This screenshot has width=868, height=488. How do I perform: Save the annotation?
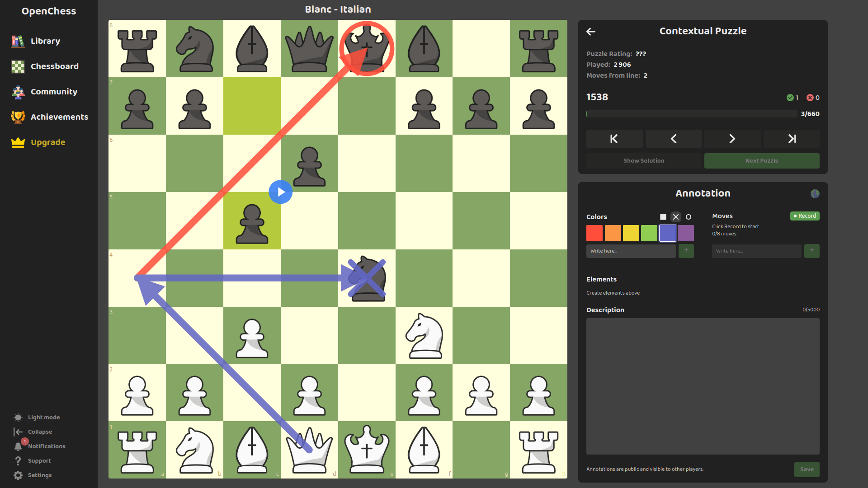(807, 469)
